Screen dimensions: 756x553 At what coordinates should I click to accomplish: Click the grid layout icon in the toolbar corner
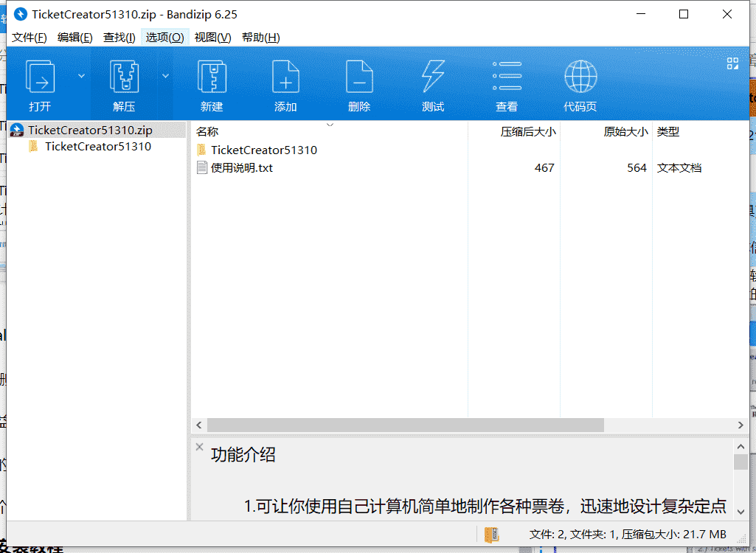(732, 63)
